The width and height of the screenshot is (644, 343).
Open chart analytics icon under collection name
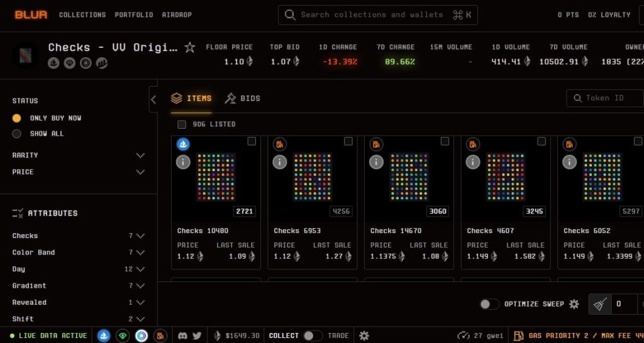tap(102, 63)
